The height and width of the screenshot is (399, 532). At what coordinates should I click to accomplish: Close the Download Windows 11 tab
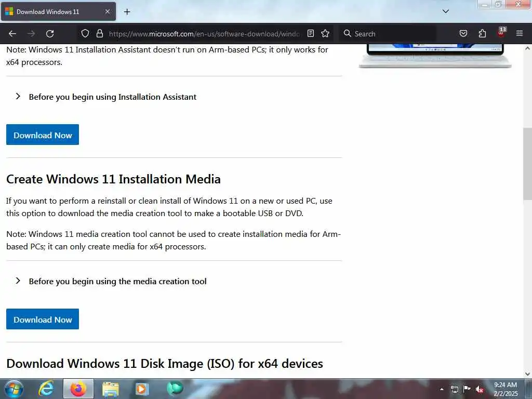[x=107, y=11]
